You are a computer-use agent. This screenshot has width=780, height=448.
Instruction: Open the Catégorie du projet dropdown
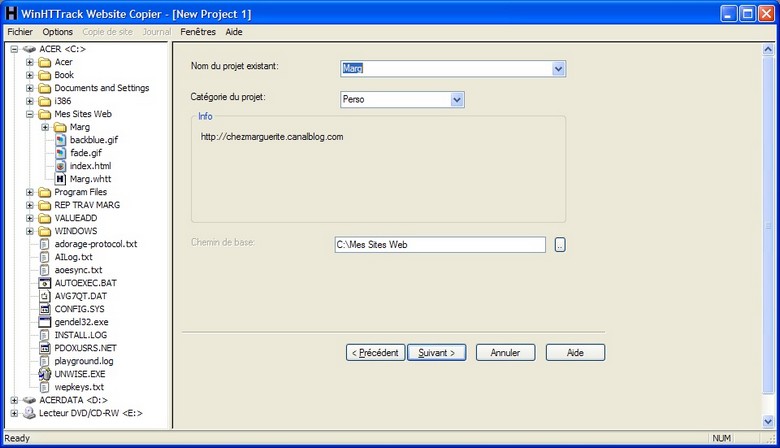pos(457,99)
